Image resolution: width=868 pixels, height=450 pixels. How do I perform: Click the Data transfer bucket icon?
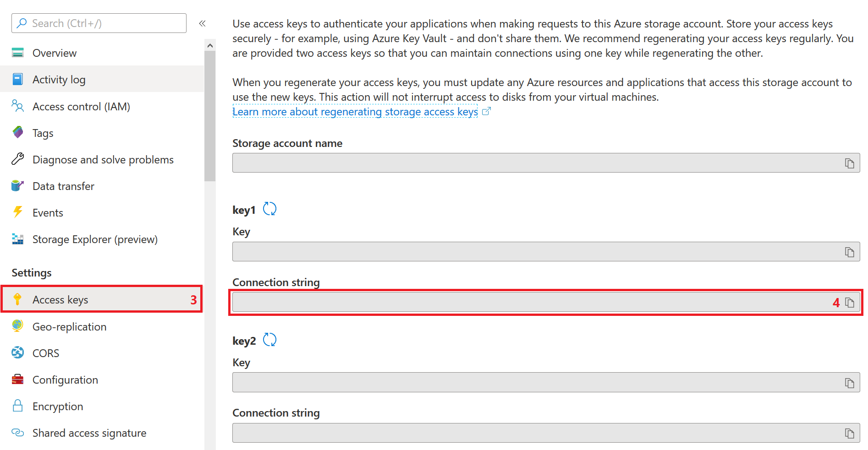pos(18,186)
